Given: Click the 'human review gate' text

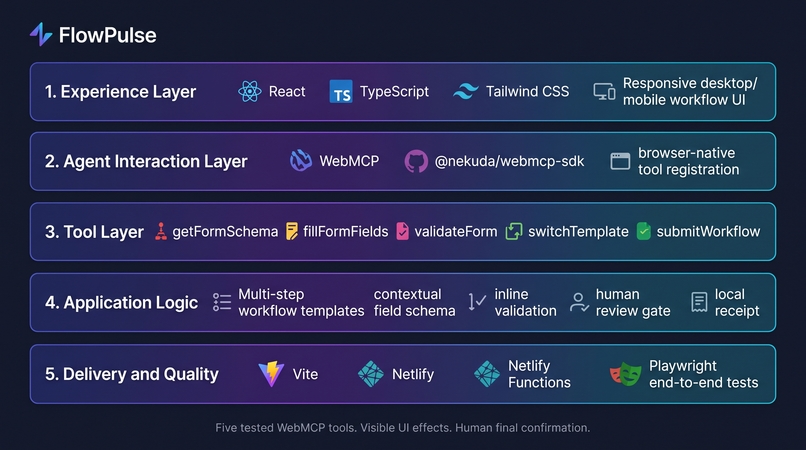Looking at the screenshot, I should tap(633, 302).
